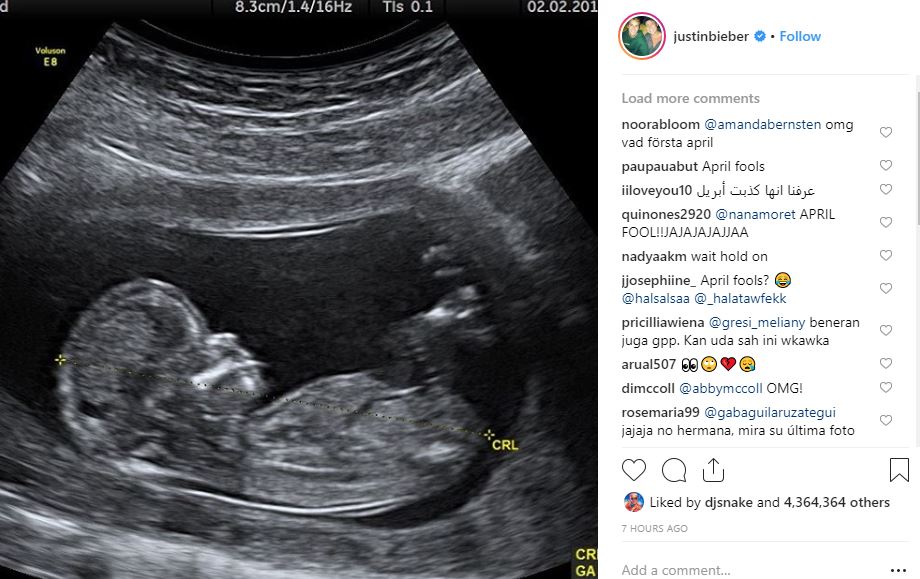Follow the justinbieber account
The image size is (920, 579).
[x=800, y=36]
